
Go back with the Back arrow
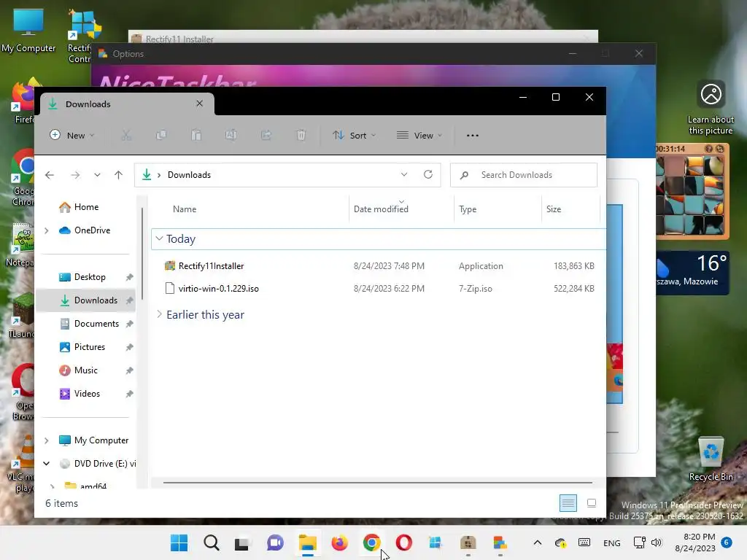point(50,175)
